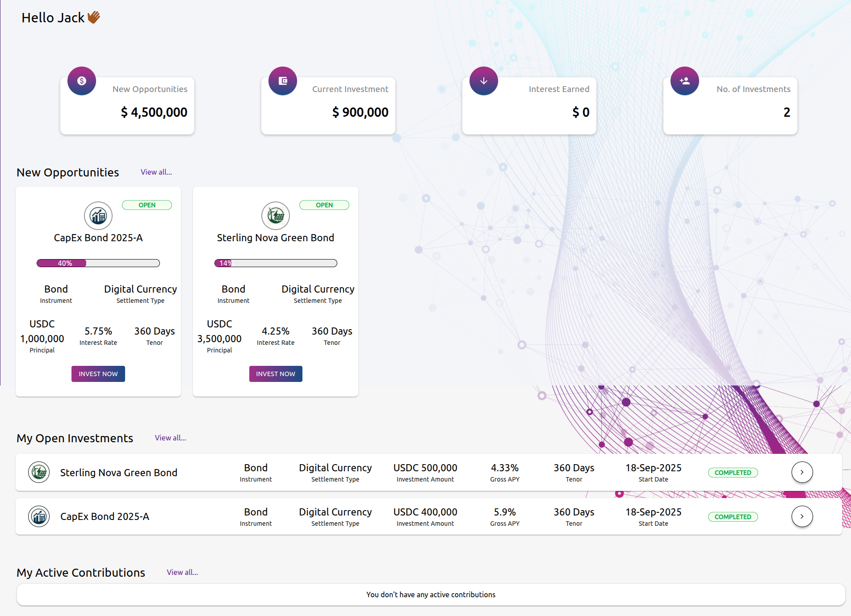This screenshot has width=851, height=616.
Task: Click the add-person icon on No. of Investments
Action: pos(685,81)
